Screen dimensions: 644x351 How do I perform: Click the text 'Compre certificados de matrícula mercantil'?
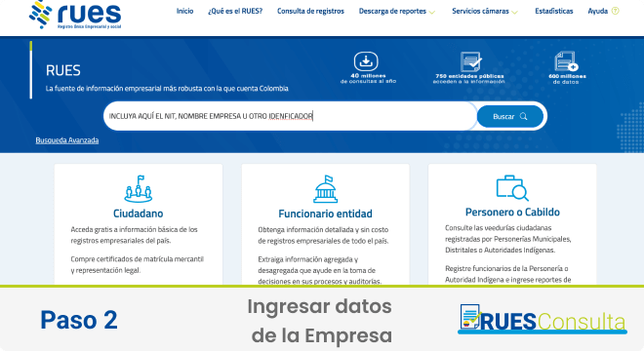(138, 259)
